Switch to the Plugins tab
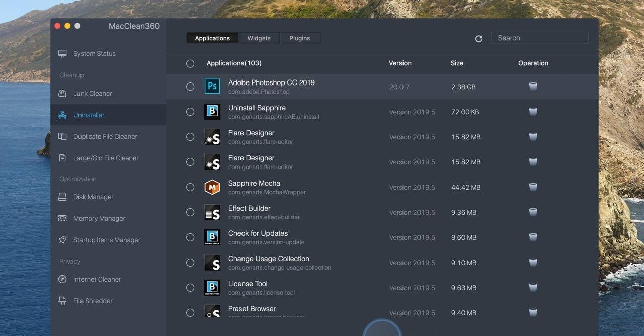 coord(300,38)
